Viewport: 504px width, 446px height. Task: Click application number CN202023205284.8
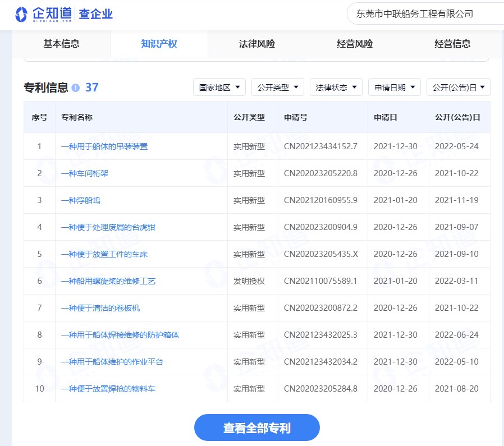pos(321,389)
